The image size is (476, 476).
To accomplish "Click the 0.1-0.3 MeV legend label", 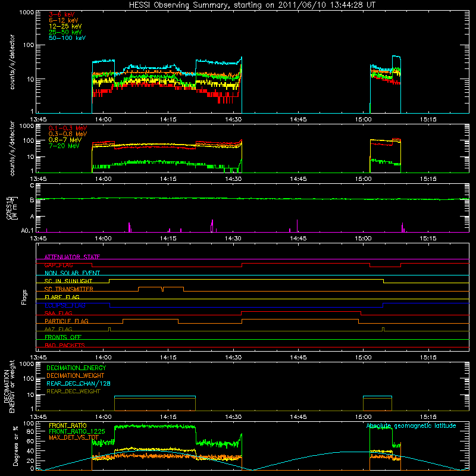I will (x=68, y=128).
